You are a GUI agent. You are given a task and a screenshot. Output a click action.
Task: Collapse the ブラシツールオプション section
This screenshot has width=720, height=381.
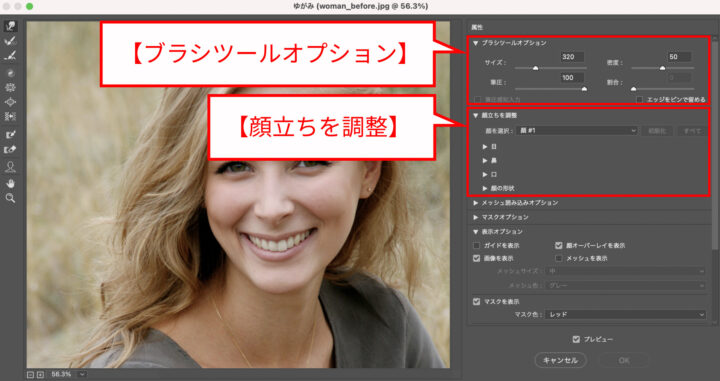476,43
